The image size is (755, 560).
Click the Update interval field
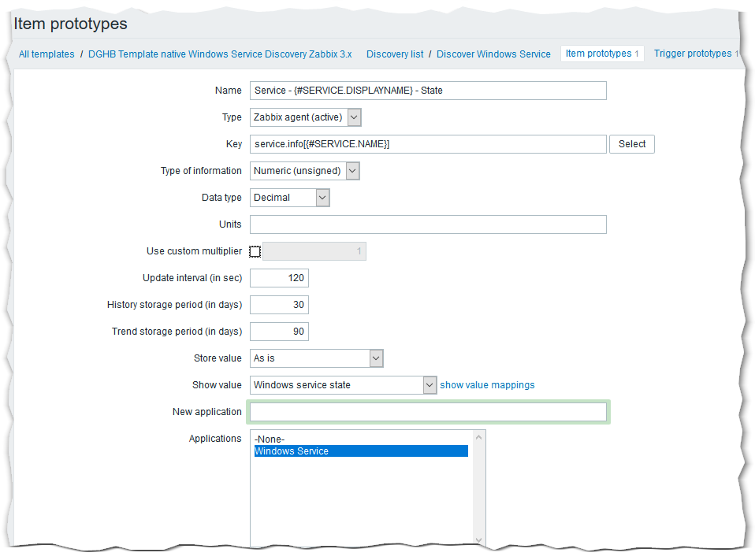point(279,278)
